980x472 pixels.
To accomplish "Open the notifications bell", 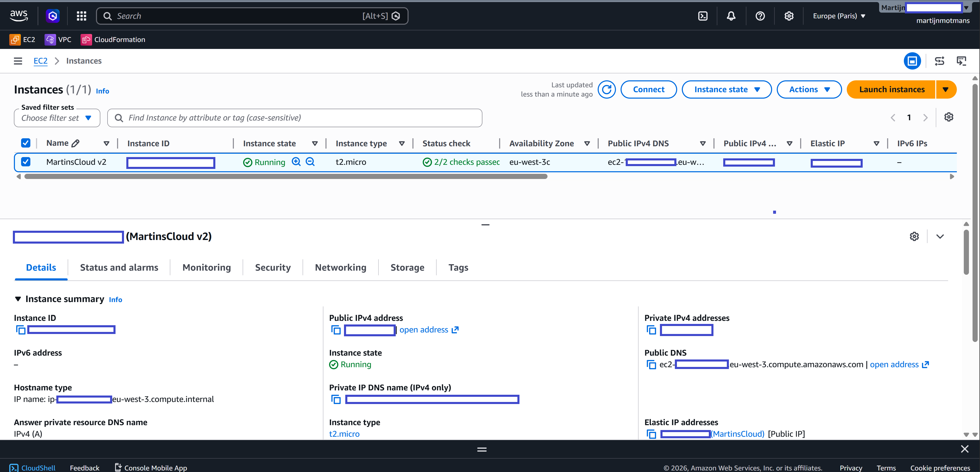I will pos(731,16).
